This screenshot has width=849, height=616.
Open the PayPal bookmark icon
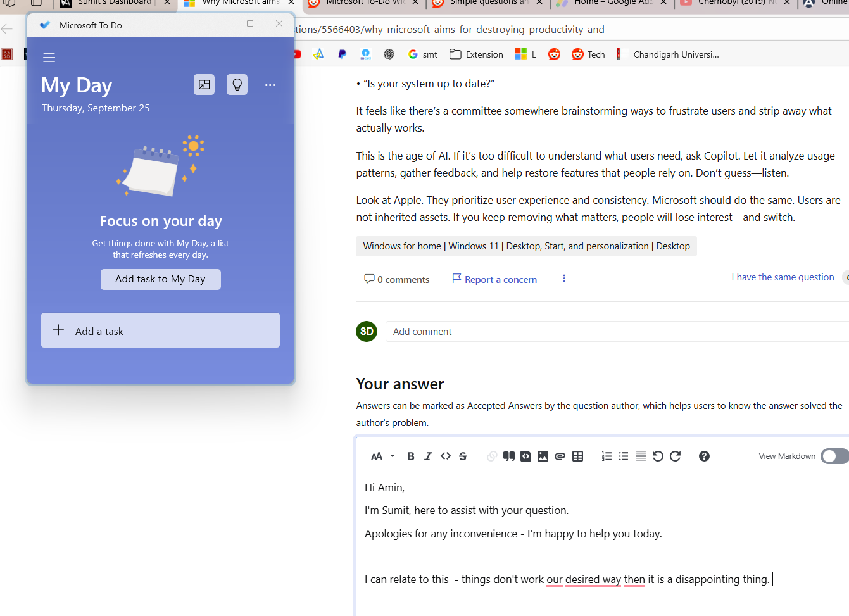point(342,54)
